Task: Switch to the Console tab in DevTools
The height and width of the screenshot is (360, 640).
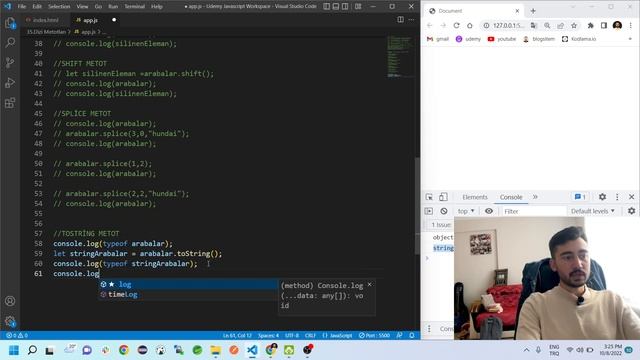Action: pyautogui.click(x=511, y=197)
